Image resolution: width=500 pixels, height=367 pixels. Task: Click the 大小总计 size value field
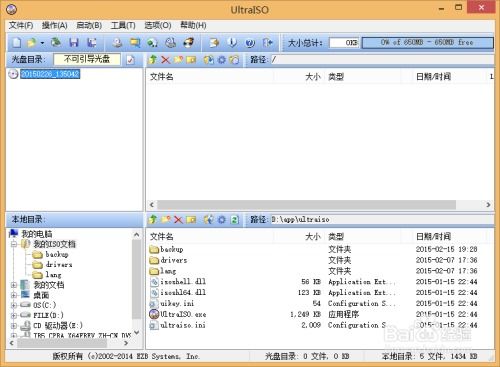tap(344, 43)
